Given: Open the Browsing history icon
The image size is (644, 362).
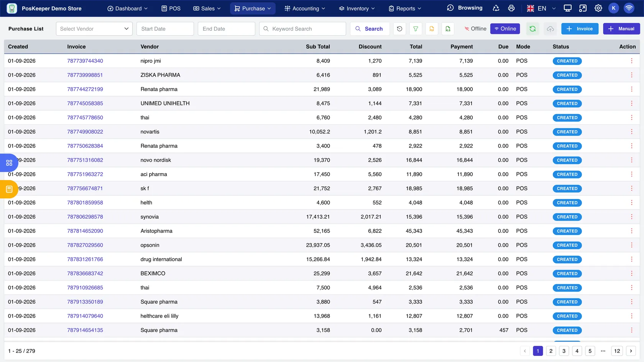Looking at the screenshot, I should coord(450,8).
